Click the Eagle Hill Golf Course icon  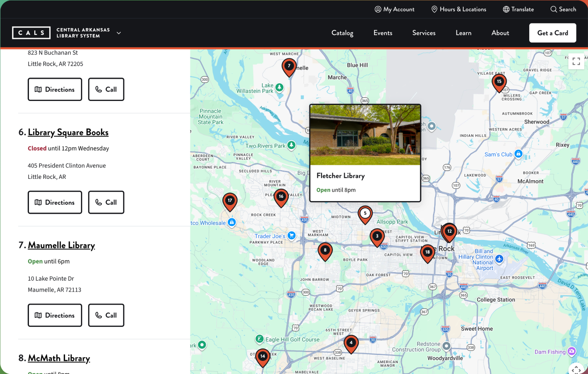click(x=259, y=339)
